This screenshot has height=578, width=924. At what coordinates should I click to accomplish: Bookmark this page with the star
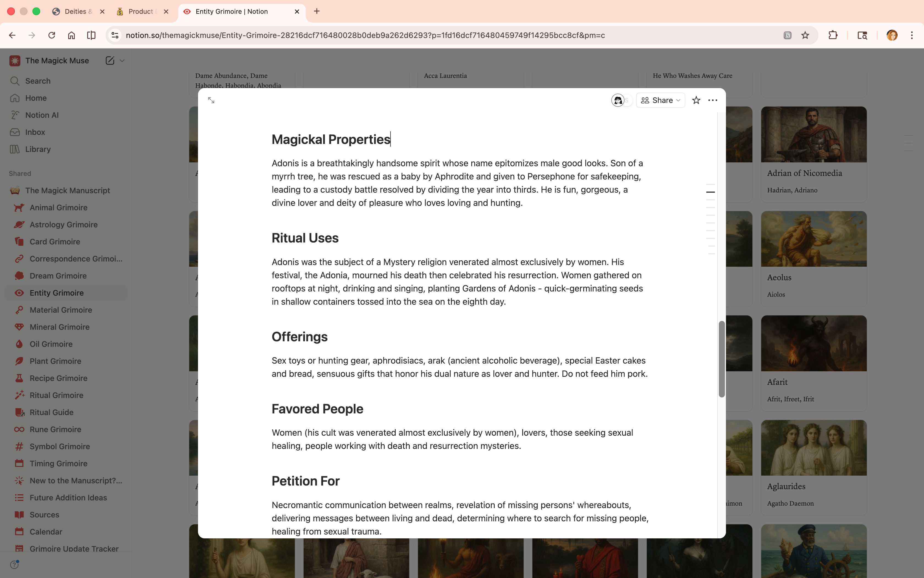point(805,35)
